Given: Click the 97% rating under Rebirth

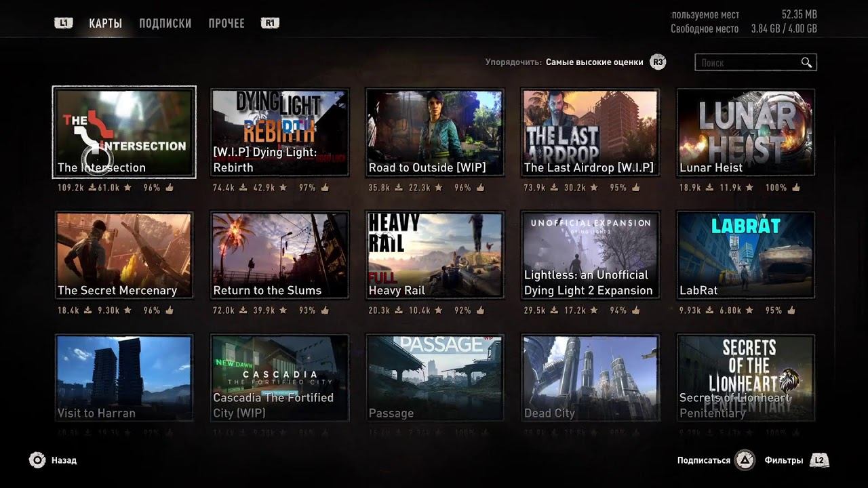Looking at the screenshot, I should click(307, 188).
